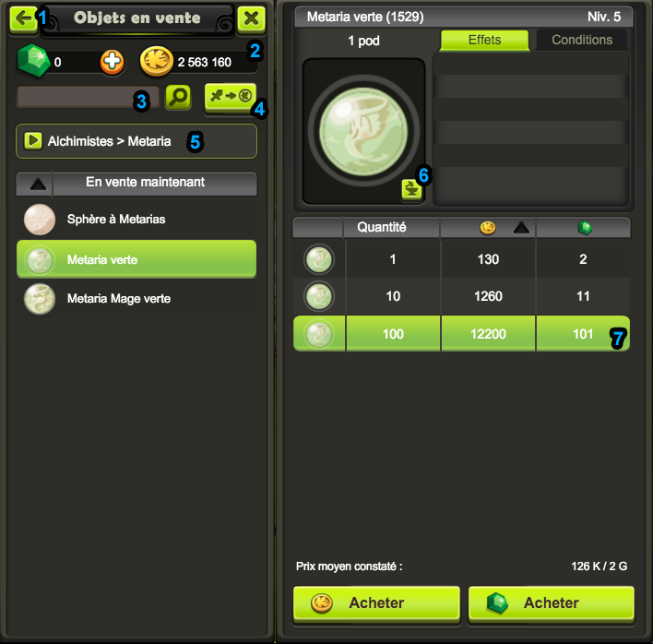Image resolution: width=653 pixels, height=644 pixels.
Task: Close the Objets en vente panel
Action: [251, 18]
